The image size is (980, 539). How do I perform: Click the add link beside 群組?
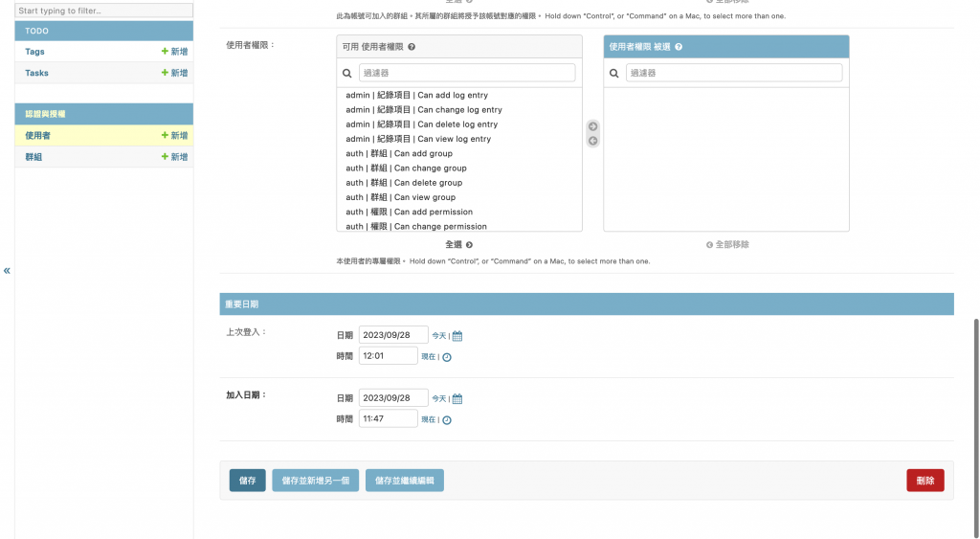click(174, 156)
